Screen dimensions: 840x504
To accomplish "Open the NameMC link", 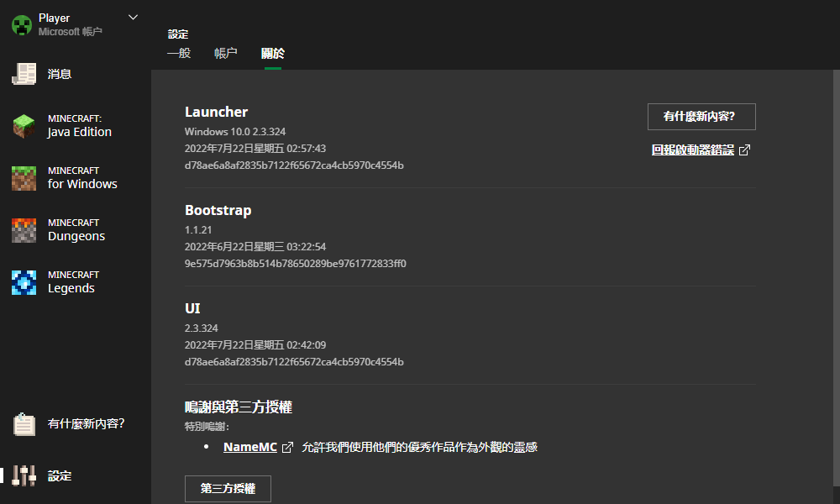I will 250,447.
